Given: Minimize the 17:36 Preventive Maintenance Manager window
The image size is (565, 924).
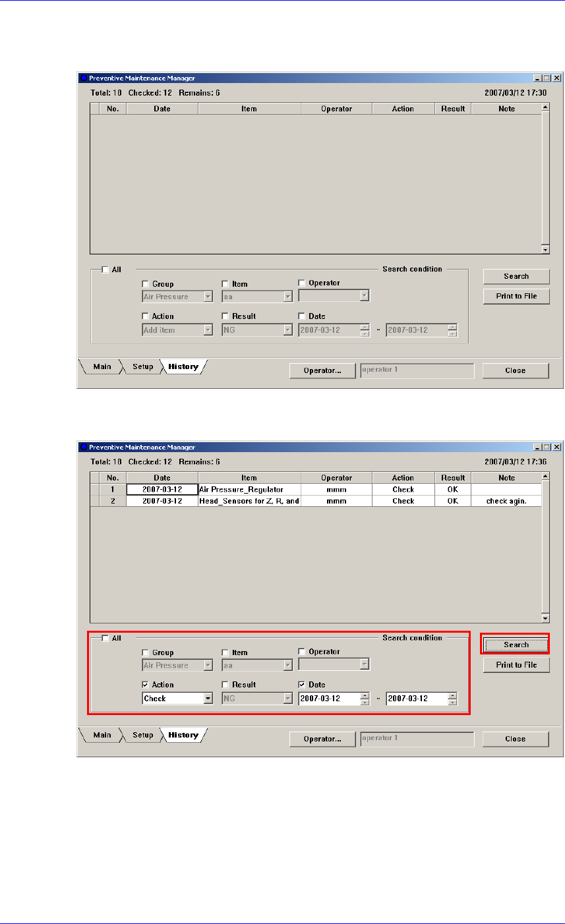Looking at the screenshot, I should pos(538,447).
